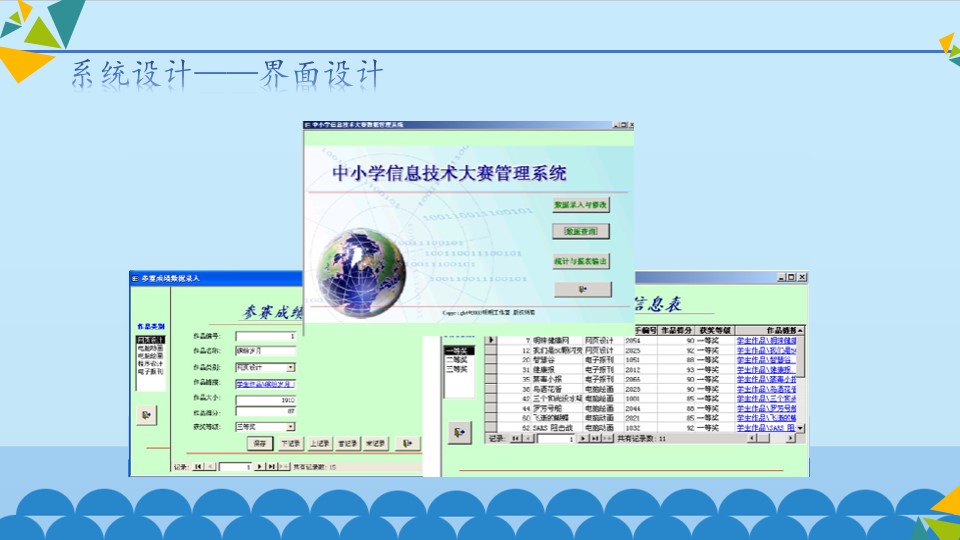
Task: Click the horizontal scroll right arrow of the table
Action: pyautogui.click(x=790, y=438)
